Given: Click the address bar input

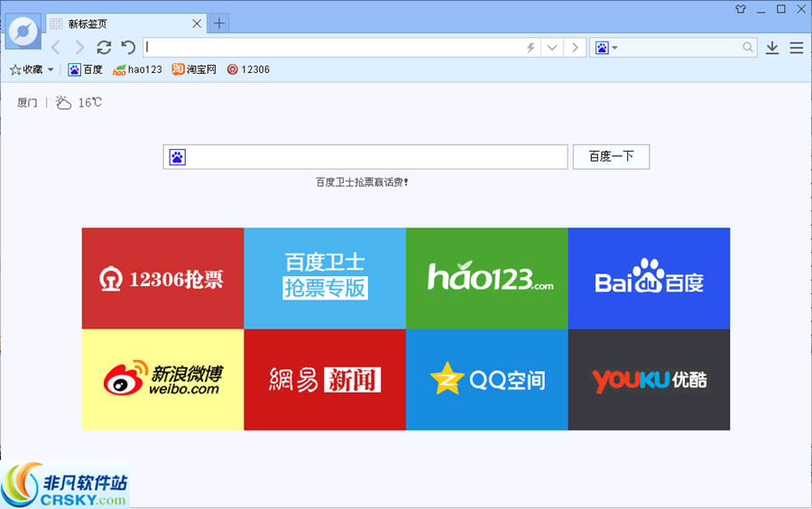Looking at the screenshot, I should (334, 48).
